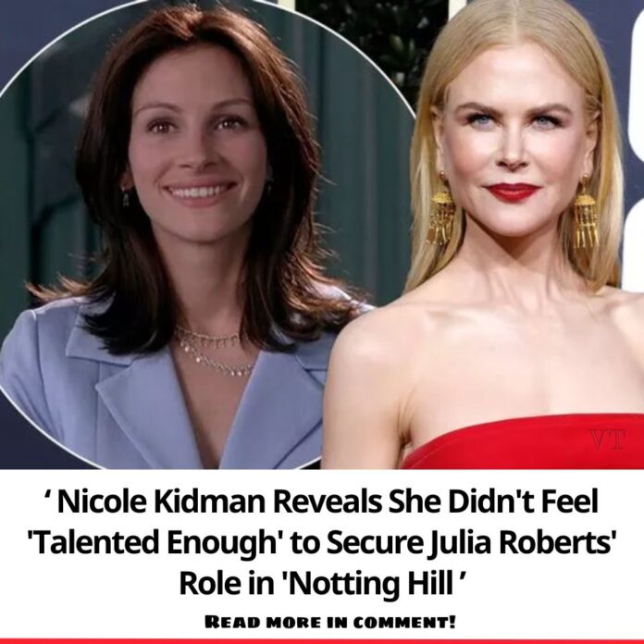The width and height of the screenshot is (644, 644).
Task: Click the red lipstick smile of blonde woman
Action: 512,192
